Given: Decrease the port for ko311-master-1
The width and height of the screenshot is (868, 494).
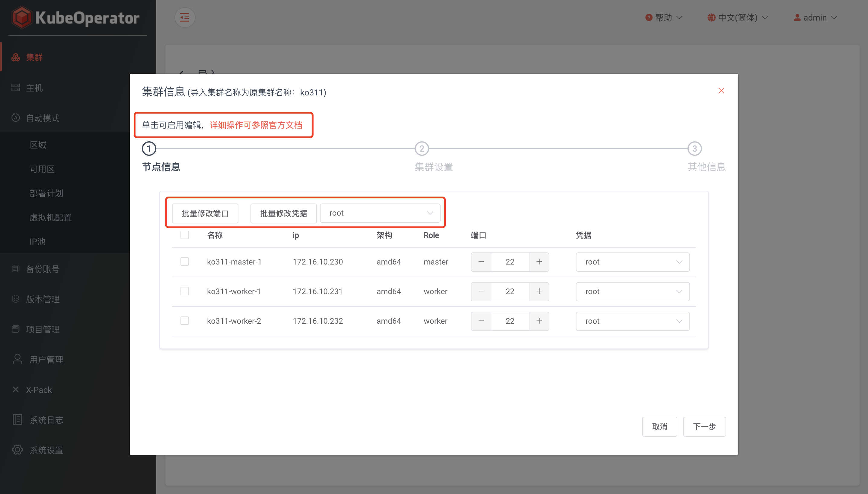Looking at the screenshot, I should 481,262.
